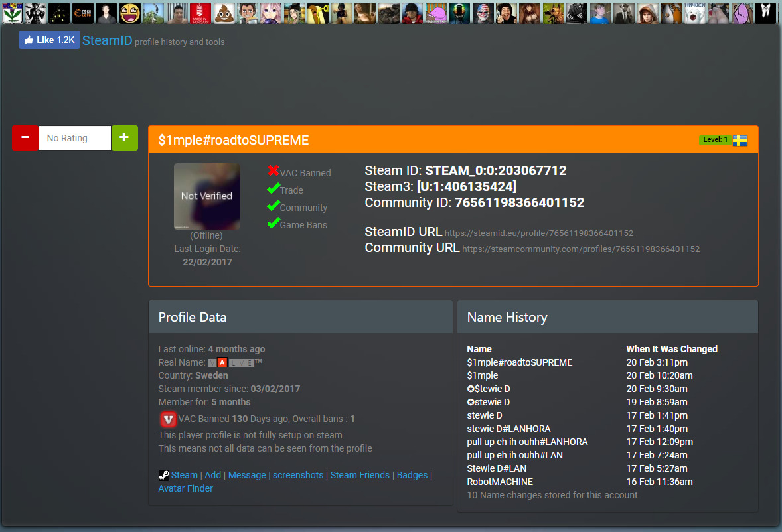Click the stewie D#LANHORA name history entry
Screen dimensions: 782x532
(508, 429)
